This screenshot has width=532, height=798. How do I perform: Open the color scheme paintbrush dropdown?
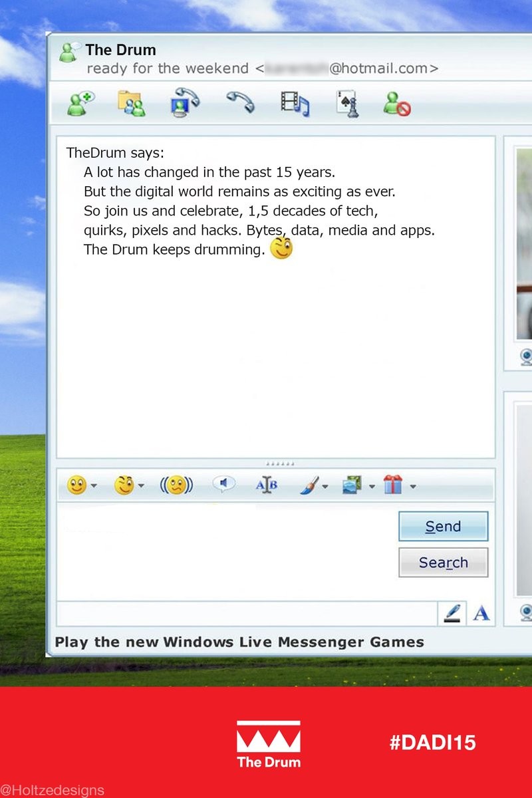click(325, 487)
